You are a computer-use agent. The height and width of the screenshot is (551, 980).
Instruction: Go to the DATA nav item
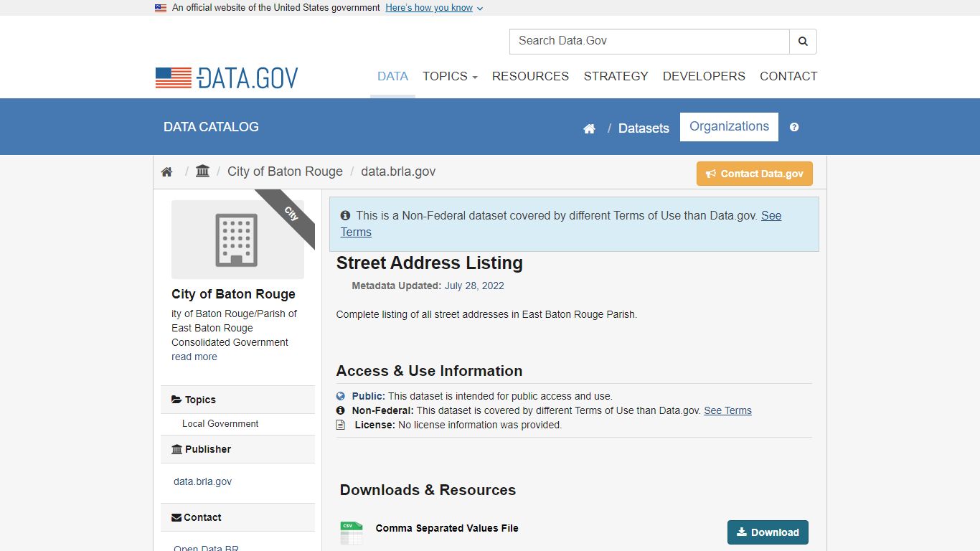(x=392, y=76)
